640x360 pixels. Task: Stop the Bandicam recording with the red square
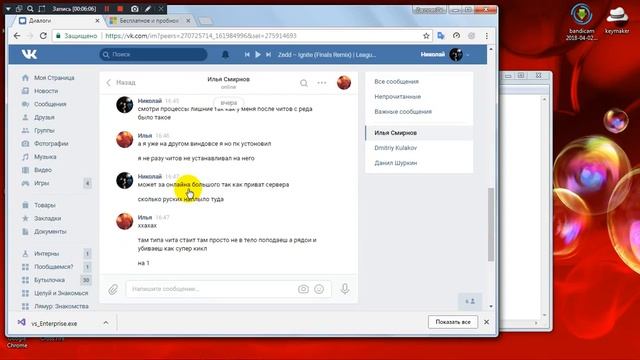pos(120,9)
